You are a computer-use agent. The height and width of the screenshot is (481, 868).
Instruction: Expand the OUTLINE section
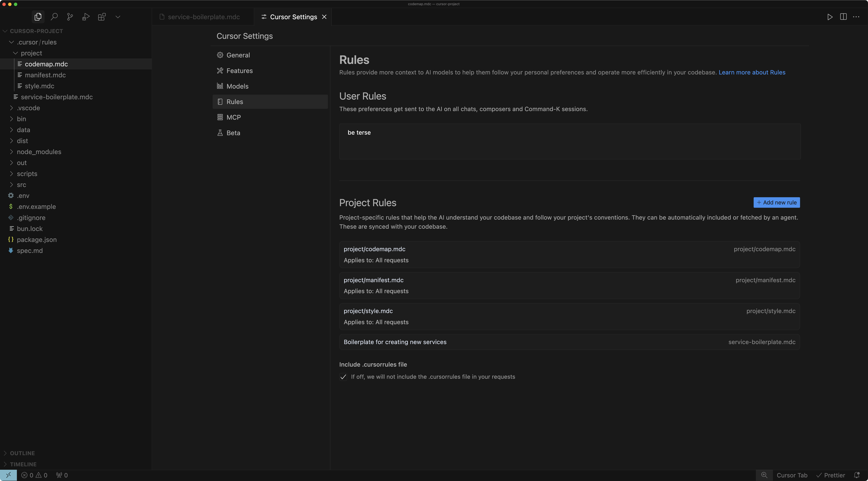tap(22, 453)
